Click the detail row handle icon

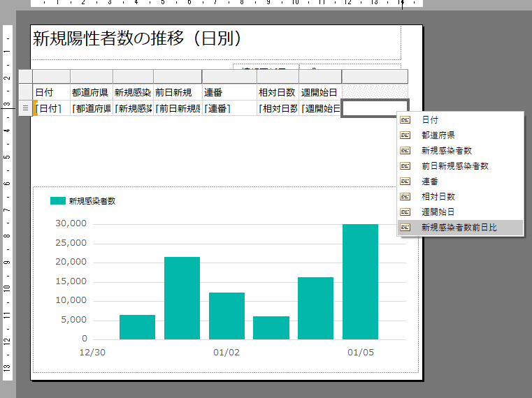[25, 108]
